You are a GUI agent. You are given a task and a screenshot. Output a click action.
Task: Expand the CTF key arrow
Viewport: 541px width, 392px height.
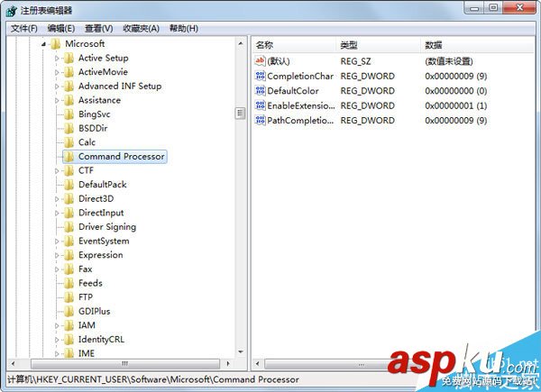pyautogui.click(x=57, y=170)
